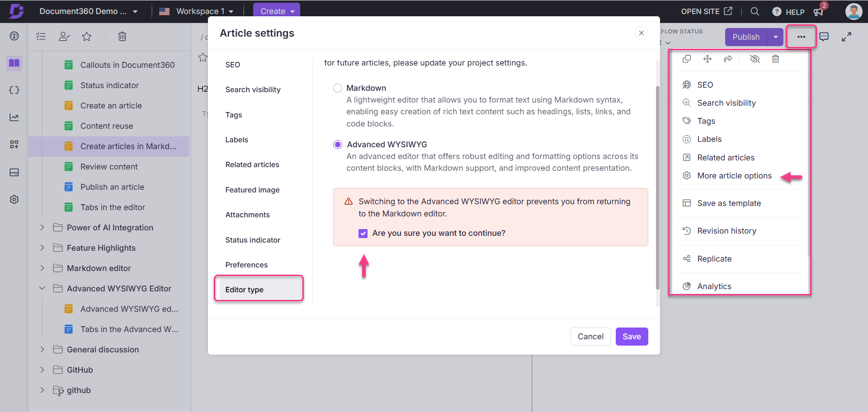Click the OPEN SITE link
Viewport: 868px width, 412px height.
tap(706, 11)
